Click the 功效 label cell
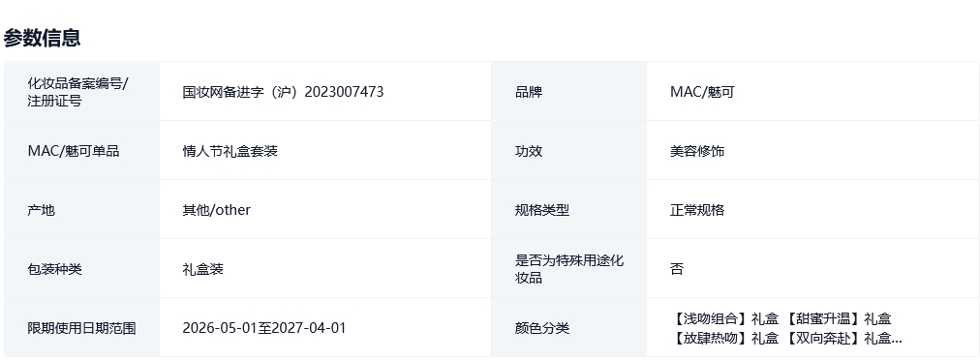 pos(568,151)
